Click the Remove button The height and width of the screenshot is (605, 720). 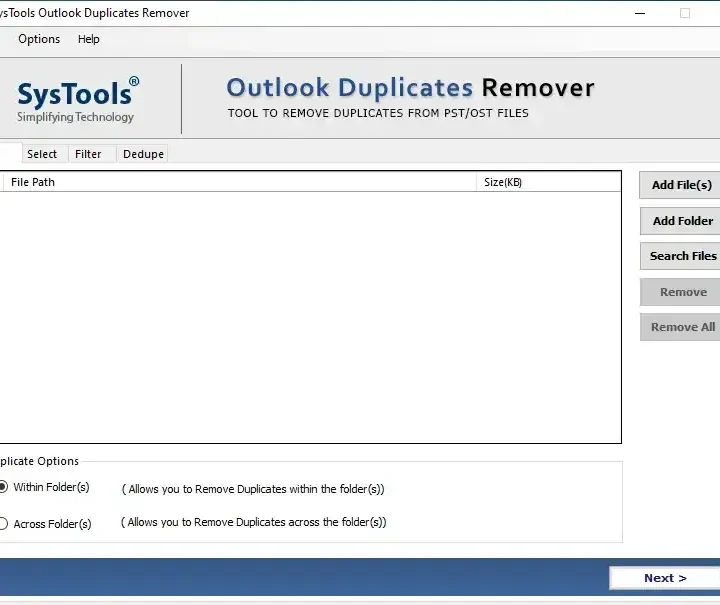[682, 292]
